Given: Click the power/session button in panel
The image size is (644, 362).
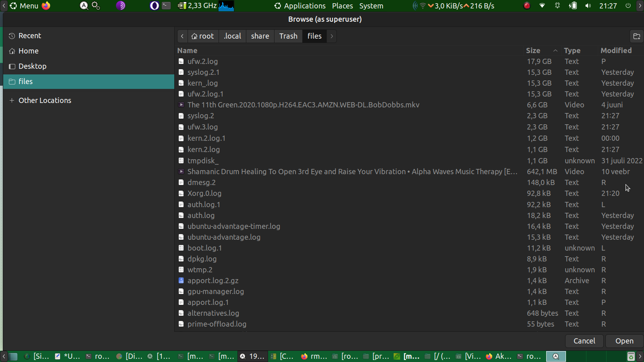Looking at the screenshot, I should pos(628,6).
